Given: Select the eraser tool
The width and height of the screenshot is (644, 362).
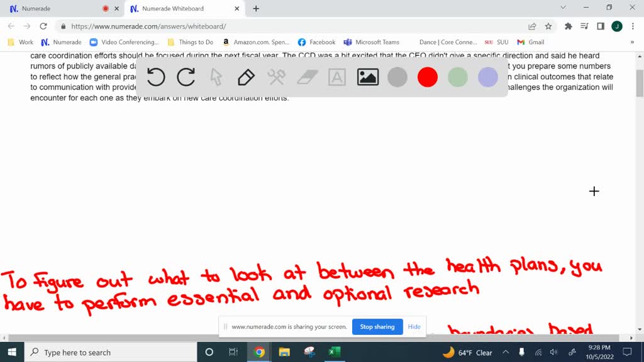Looking at the screenshot, I should tap(307, 77).
